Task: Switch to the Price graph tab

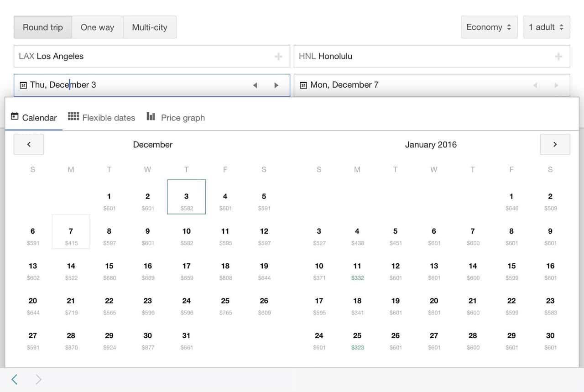Action: click(176, 117)
